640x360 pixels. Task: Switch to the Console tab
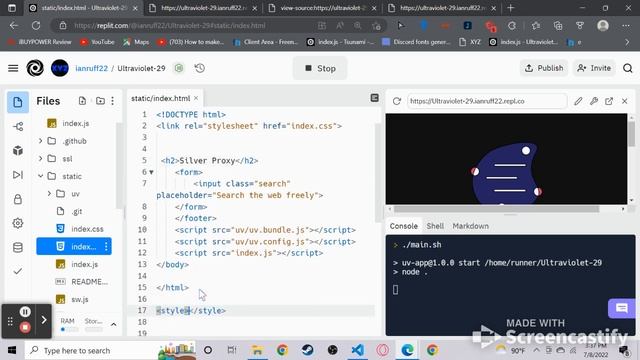[403, 226]
